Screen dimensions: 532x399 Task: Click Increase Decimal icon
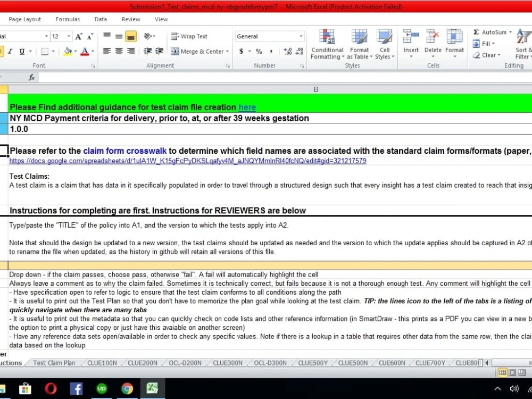click(x=288, y=52)
